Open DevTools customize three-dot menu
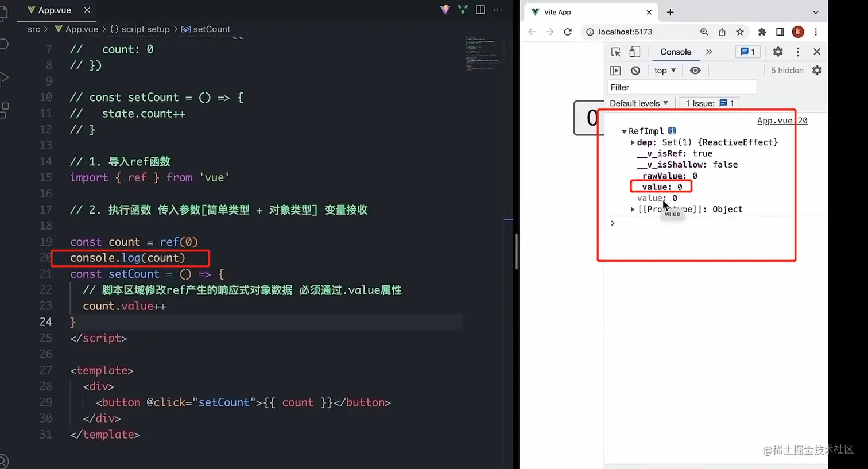Screen dimensions: 868x469 [x=797, y=52]
